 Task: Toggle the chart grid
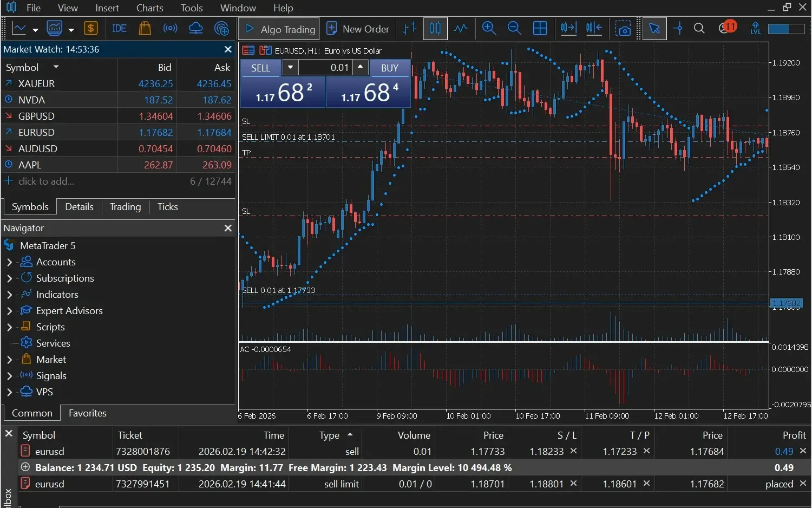click(x=540, y=29)
